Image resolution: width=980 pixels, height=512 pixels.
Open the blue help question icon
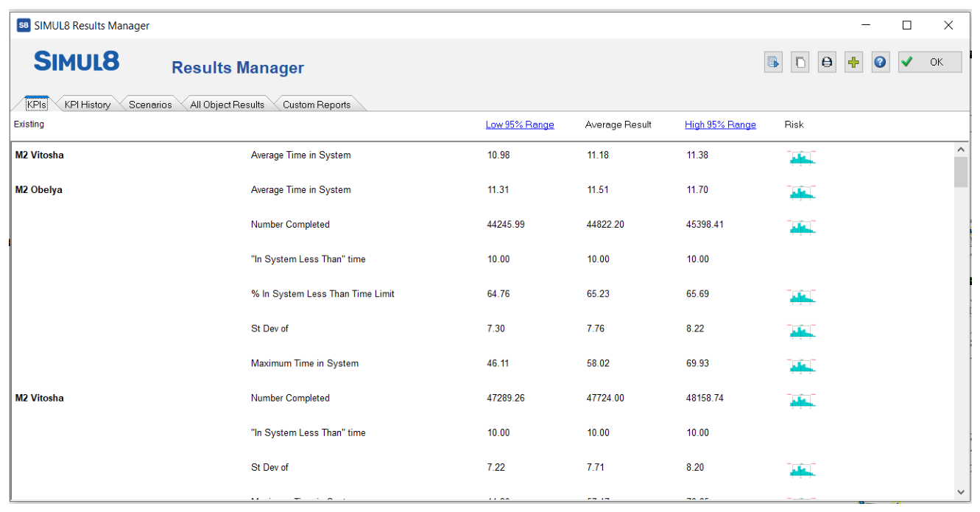881,63
